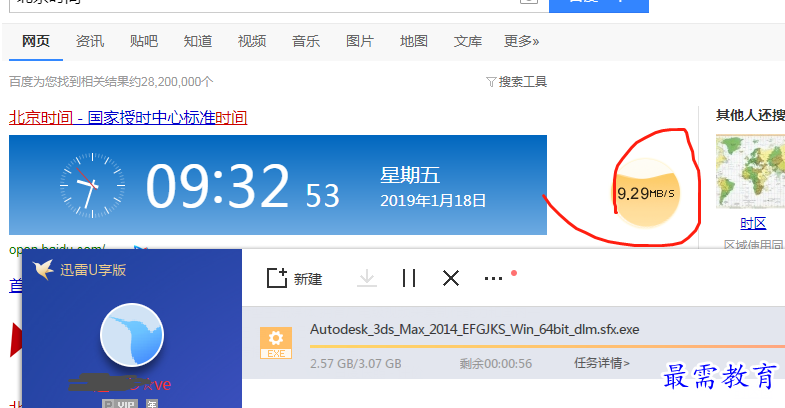785x408 pixels.
Task: Switch to the 资讯 tab
Action: pos(90,41)
